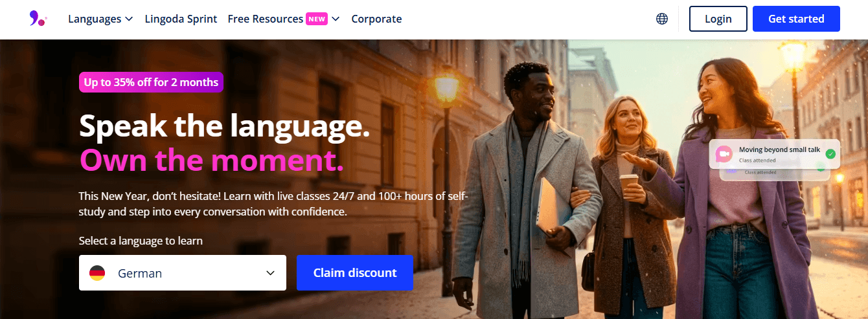The image size is (868, 319).
Task: Open the Lingoda Sprint menu item
Action: [x=181, y=19]
